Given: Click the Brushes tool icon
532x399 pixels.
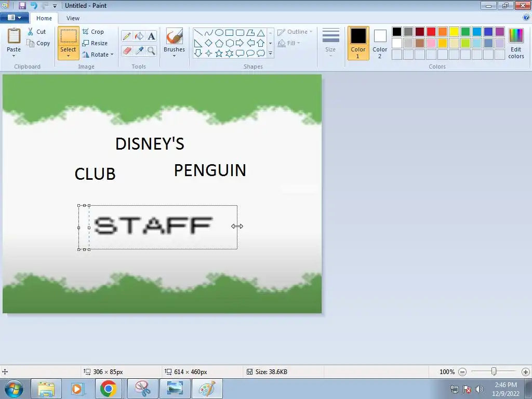Looking at the screenshot, I should point(175,36).
